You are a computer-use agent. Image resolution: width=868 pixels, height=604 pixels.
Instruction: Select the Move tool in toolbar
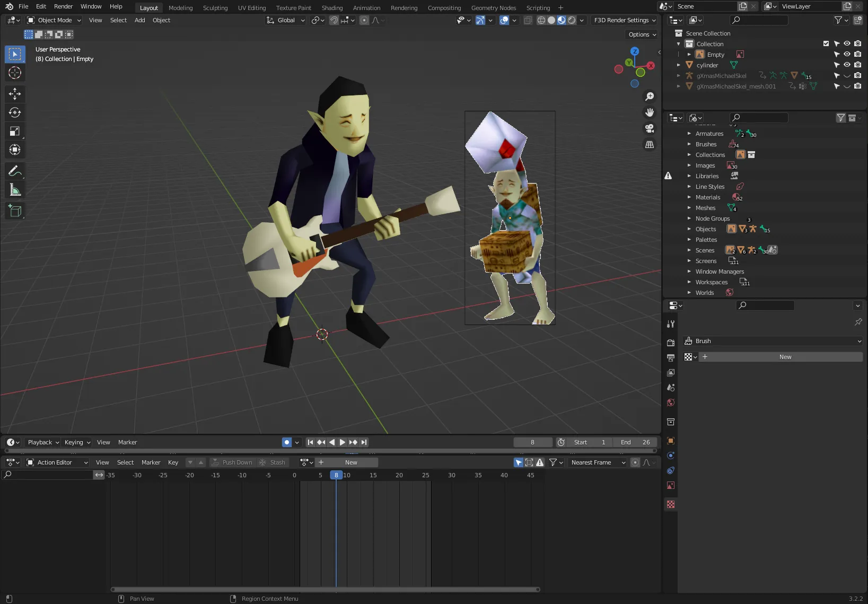click(x=15, y=94)
